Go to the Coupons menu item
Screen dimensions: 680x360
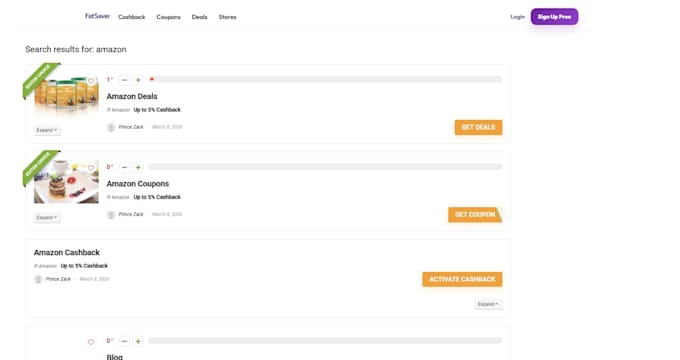[168, 17]
